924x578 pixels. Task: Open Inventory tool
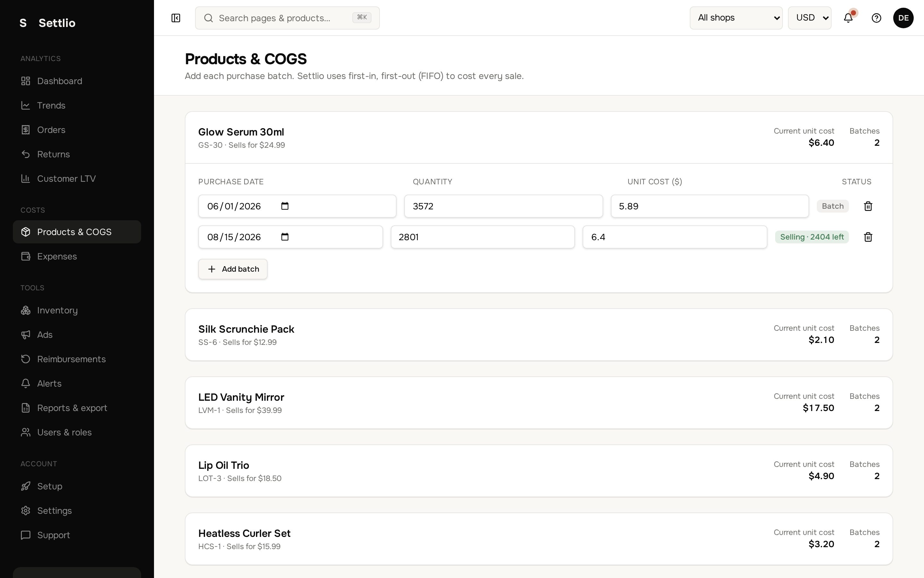pyautogui.click(x=77, y=311)
